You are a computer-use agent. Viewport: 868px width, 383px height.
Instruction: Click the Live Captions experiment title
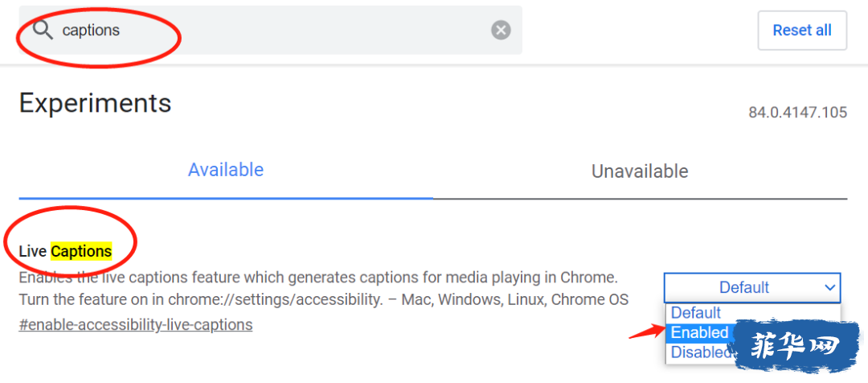[x=65, y=252]
